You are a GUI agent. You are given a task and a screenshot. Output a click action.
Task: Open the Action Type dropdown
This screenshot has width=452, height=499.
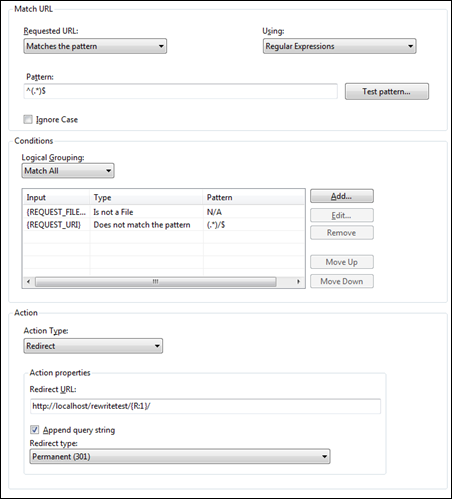93,346
